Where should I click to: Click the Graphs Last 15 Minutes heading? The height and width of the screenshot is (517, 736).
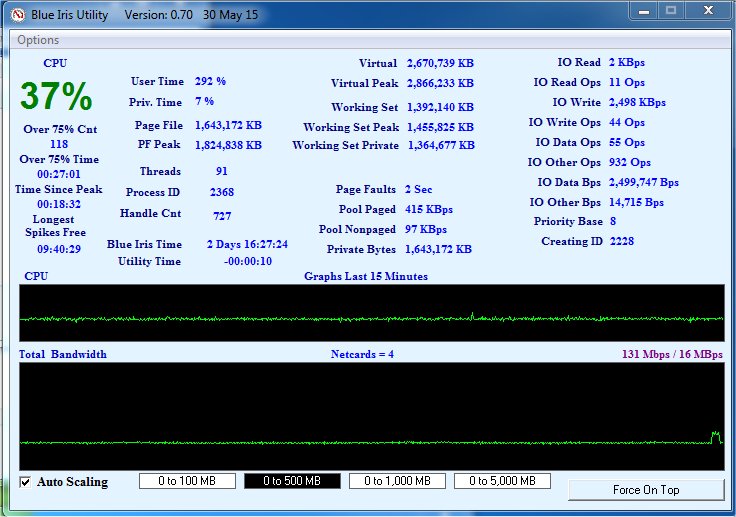coord(366,277)
